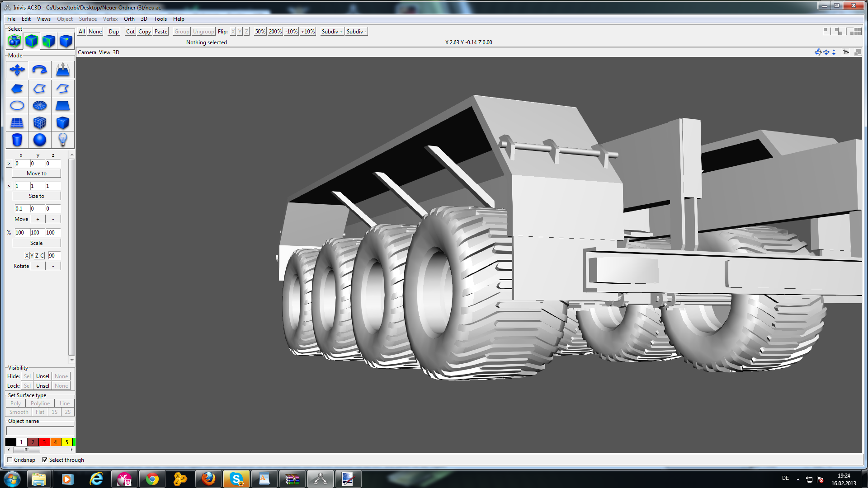Hide unselected with Hide Unsel button
This screenshot has width=868, height=488.
(43, 376)
